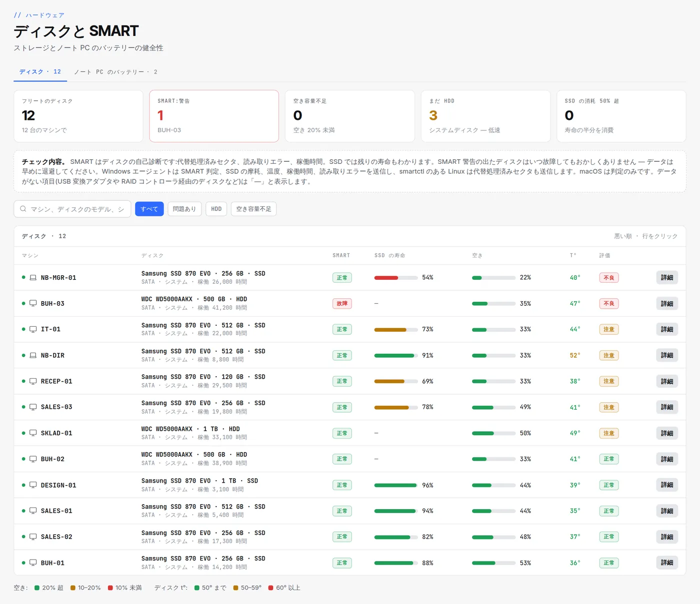The width and height of the screenshot is (700, 604).
Task: Click the SSD の寿命 column header
Action: click(390, 255)
